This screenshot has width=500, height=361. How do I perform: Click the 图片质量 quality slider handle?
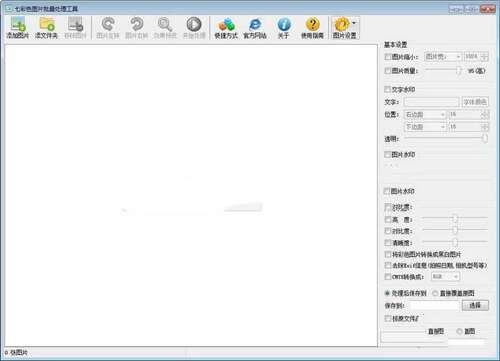click(x=459, y=71)
